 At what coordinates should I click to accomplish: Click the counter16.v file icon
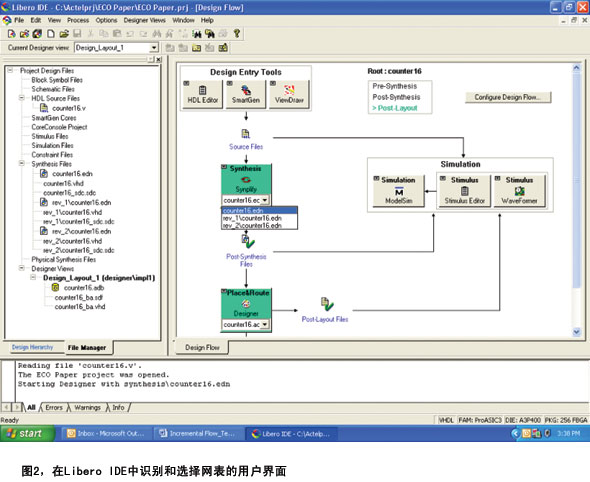click(x=44, y=108)
